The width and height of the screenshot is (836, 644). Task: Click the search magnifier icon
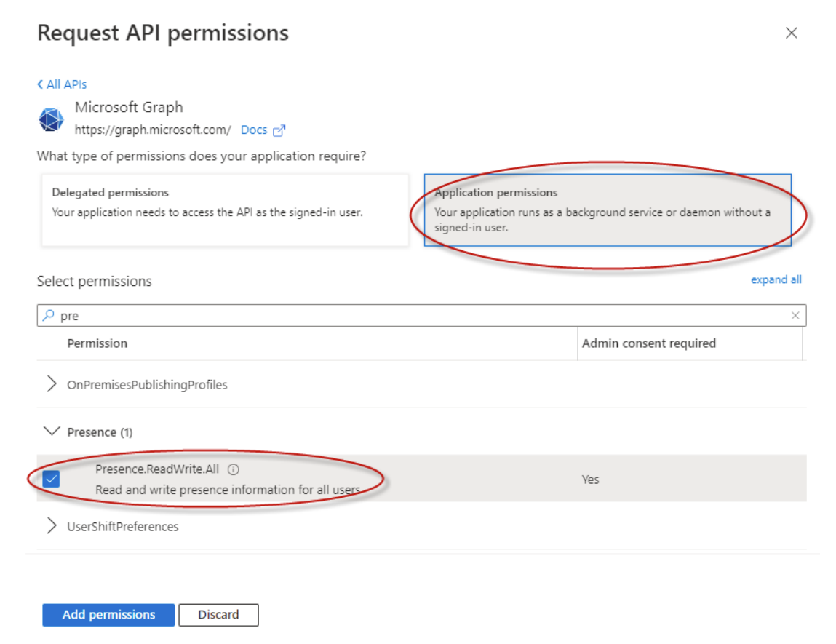[x=49, y=315]
